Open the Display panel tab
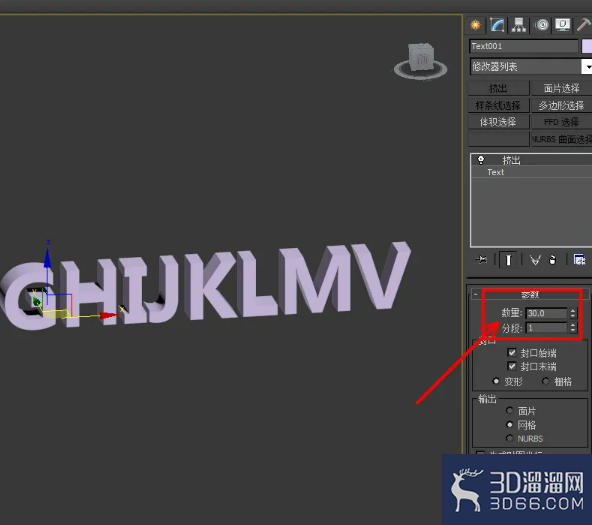 click(563, 25)
